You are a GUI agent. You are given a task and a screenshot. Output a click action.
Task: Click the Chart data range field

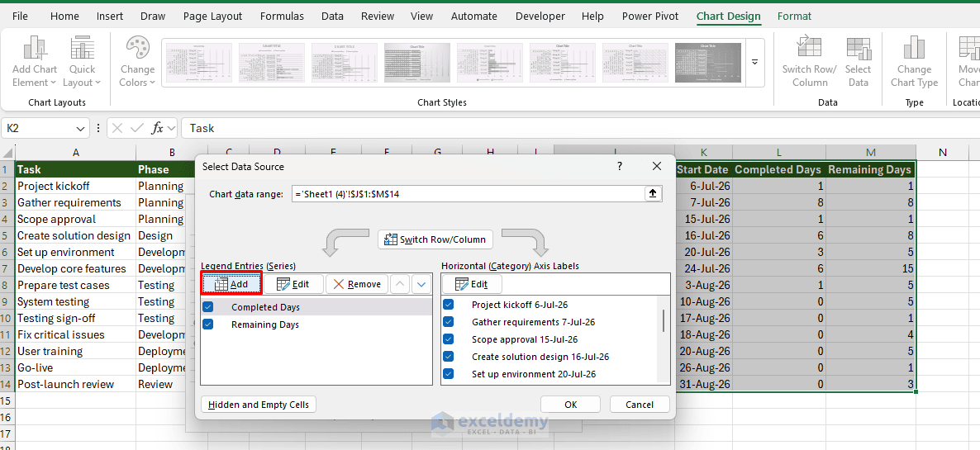[x=469, y=194]
